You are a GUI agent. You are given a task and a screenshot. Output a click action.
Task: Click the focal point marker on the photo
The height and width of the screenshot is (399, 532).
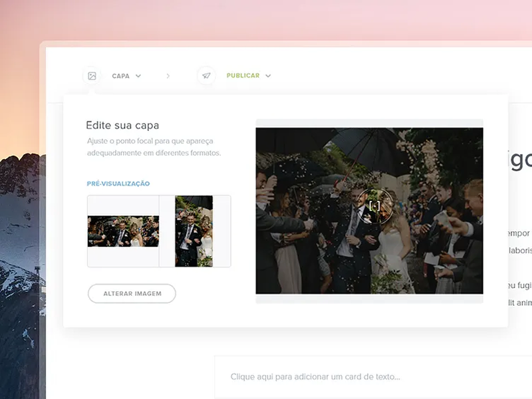[x=374, y=206]
